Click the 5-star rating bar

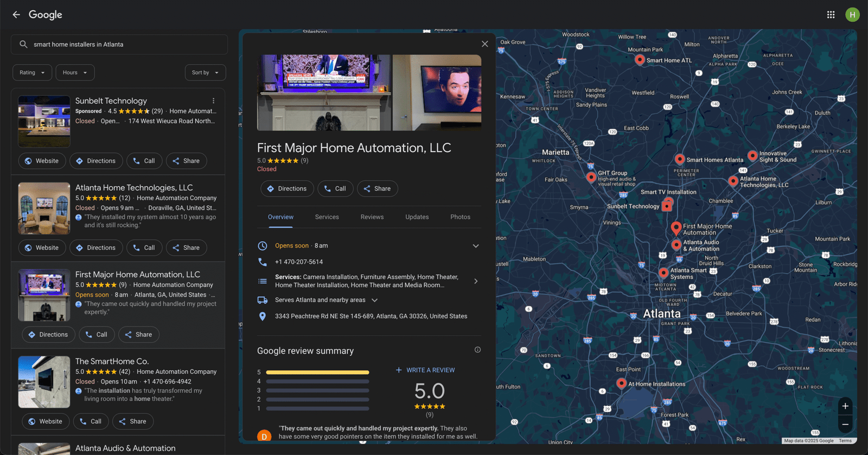(317, 372)
